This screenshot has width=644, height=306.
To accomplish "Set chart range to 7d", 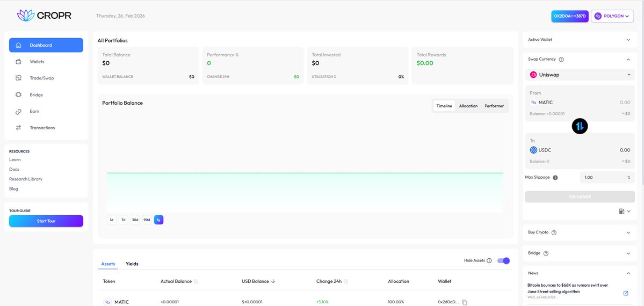I will tap(123, 220).
